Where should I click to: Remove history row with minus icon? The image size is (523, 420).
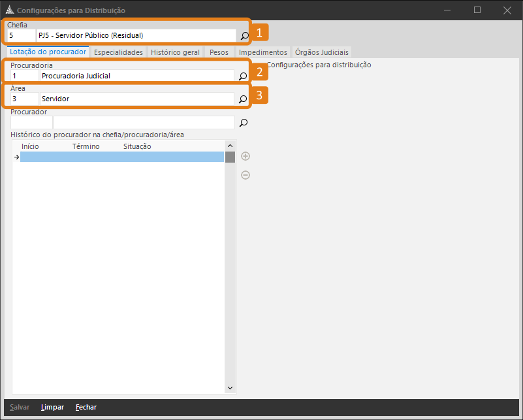[246, 175]
